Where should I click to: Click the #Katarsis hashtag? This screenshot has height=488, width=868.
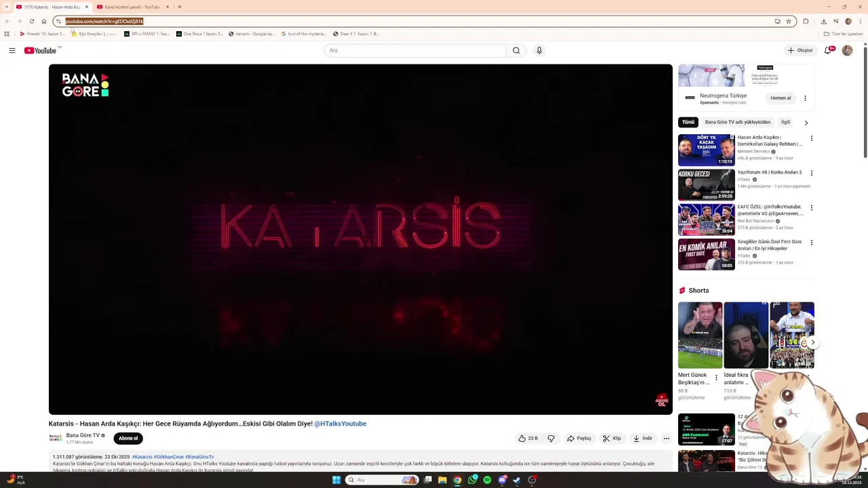[x=142, y=457]
